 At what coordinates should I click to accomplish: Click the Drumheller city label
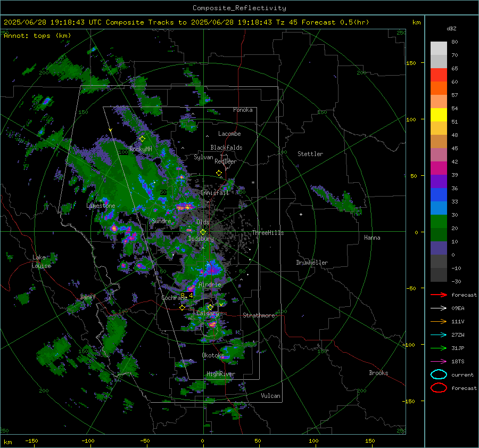click(312, 263)
